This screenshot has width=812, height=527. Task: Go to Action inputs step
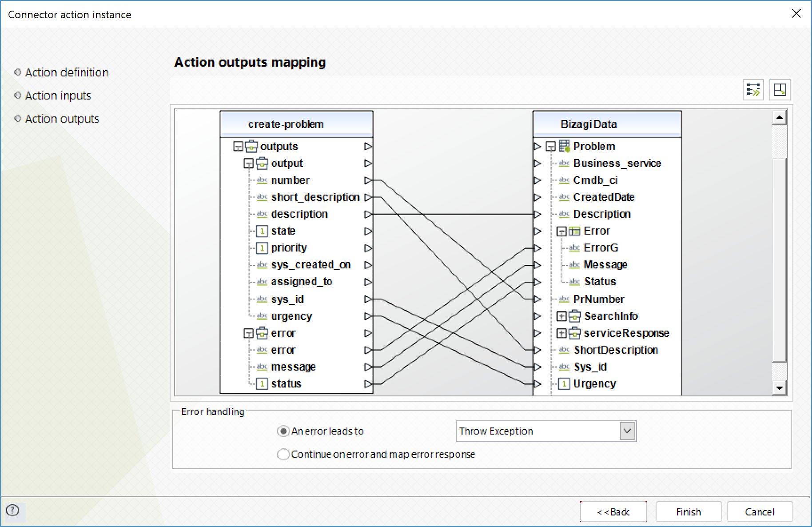tap(58, 96)
